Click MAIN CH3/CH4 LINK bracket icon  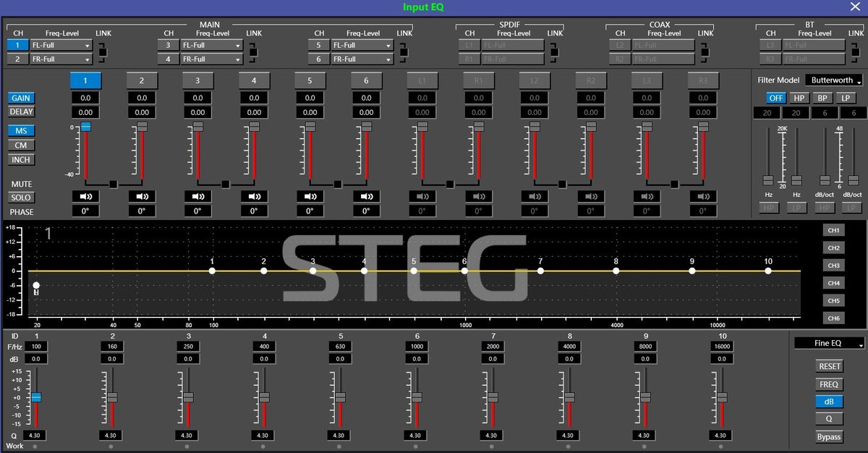point(254,51)
